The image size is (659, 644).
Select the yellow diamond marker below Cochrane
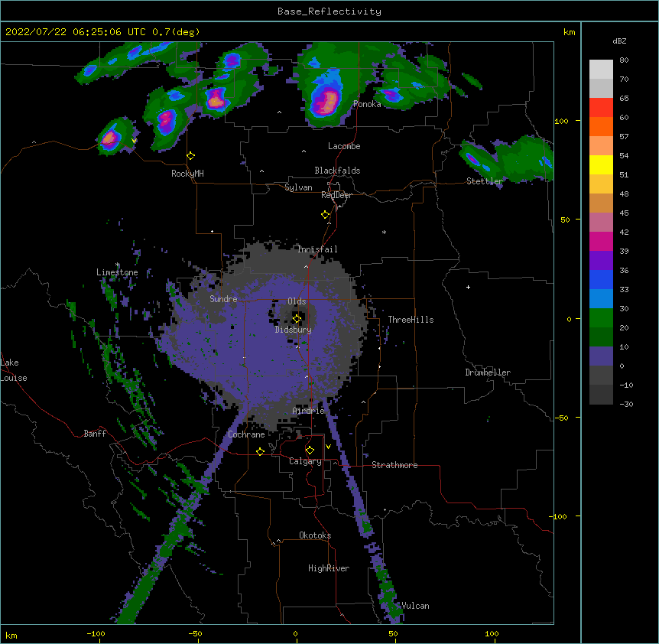point(260,451)
